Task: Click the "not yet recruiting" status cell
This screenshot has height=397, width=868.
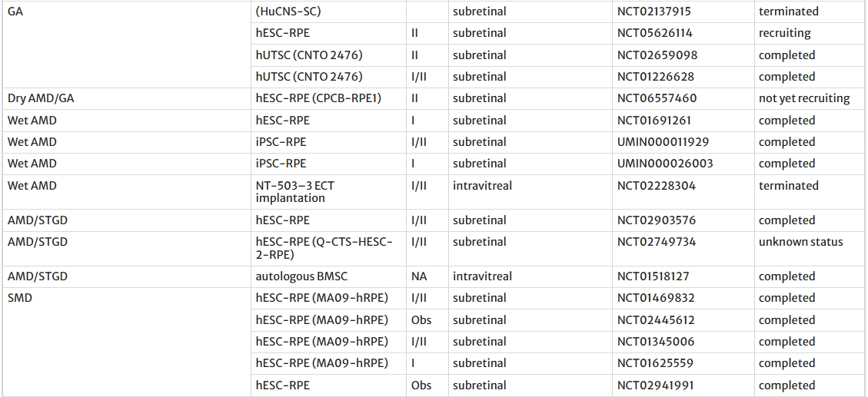Action: [804, 98]
